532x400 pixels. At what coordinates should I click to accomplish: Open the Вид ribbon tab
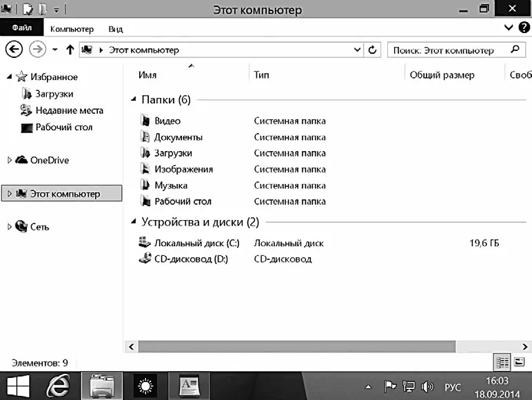[115, 29]
